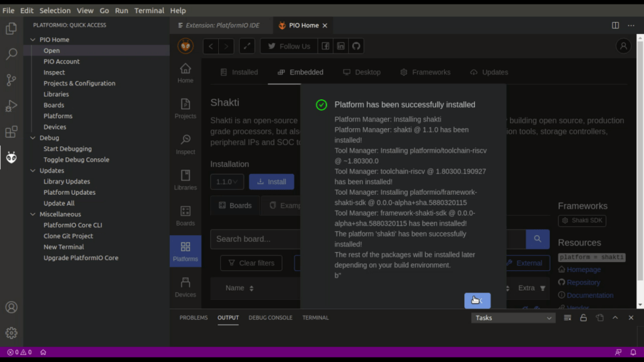Open the Selection menu
Viewport: 644px width, 362px height.
pyautogui.click(x=55, y=10)
